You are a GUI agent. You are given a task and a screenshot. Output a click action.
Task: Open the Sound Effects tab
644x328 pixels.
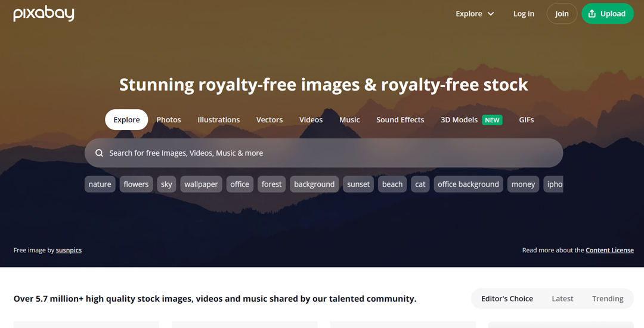point(400,120)
